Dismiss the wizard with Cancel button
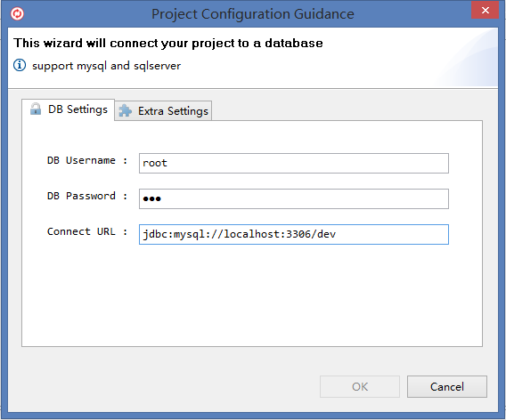Image resolution: width=506 pixels, height=420 pixels. coord(447,386)
